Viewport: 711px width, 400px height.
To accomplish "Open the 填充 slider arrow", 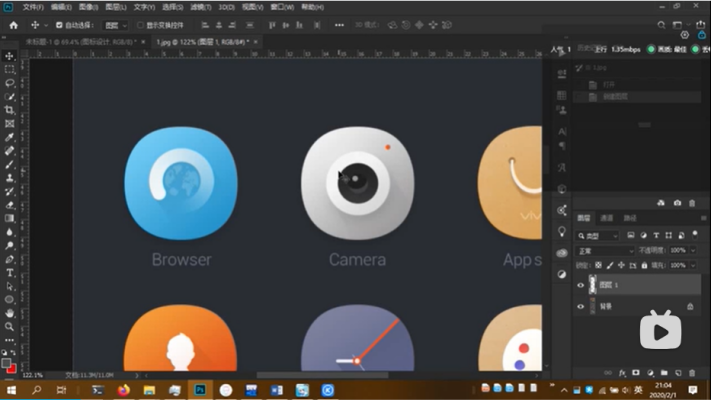I will (693, 265).
